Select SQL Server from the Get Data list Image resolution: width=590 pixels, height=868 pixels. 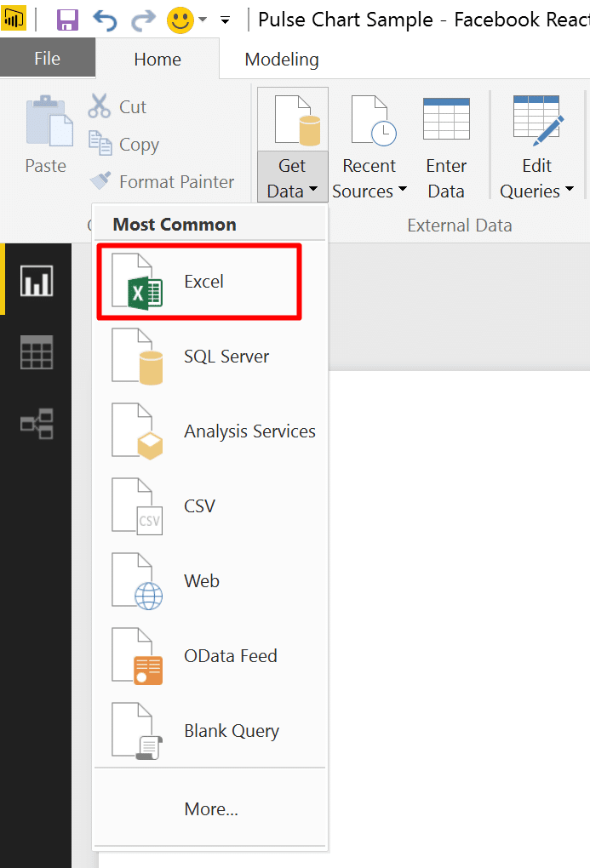210,356
